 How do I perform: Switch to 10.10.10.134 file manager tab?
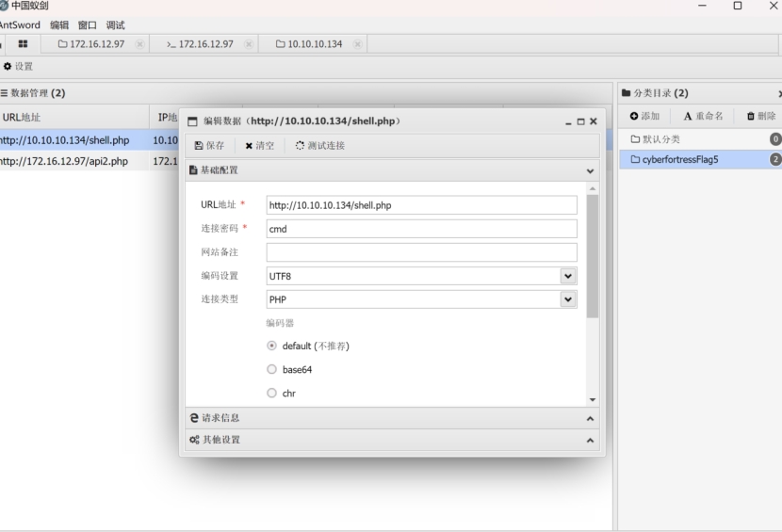[x=309, y=44]
